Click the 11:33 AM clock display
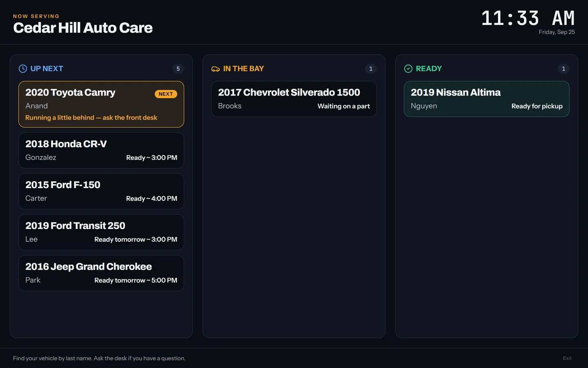The image size is (588, 368). coord(528,18)
